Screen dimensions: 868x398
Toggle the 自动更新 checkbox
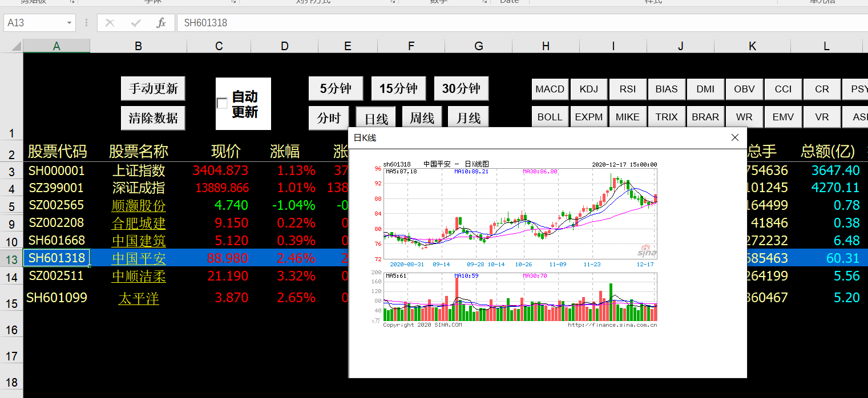tap(222, 103)
